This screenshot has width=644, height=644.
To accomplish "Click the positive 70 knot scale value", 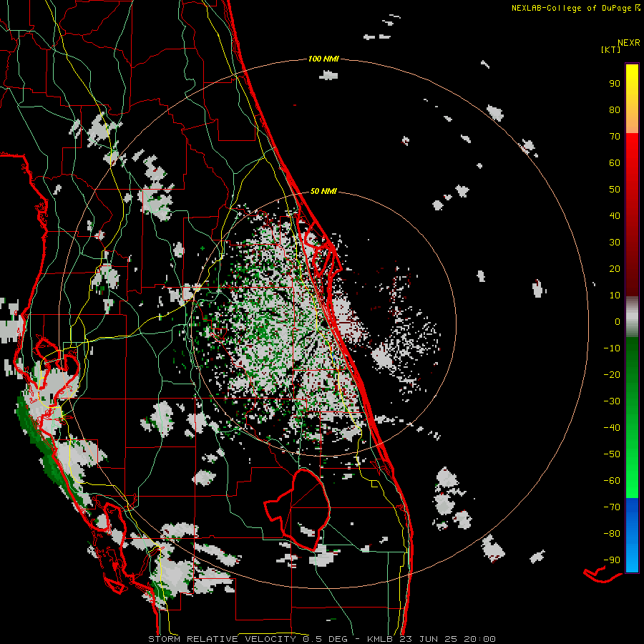I will (615, 137).
